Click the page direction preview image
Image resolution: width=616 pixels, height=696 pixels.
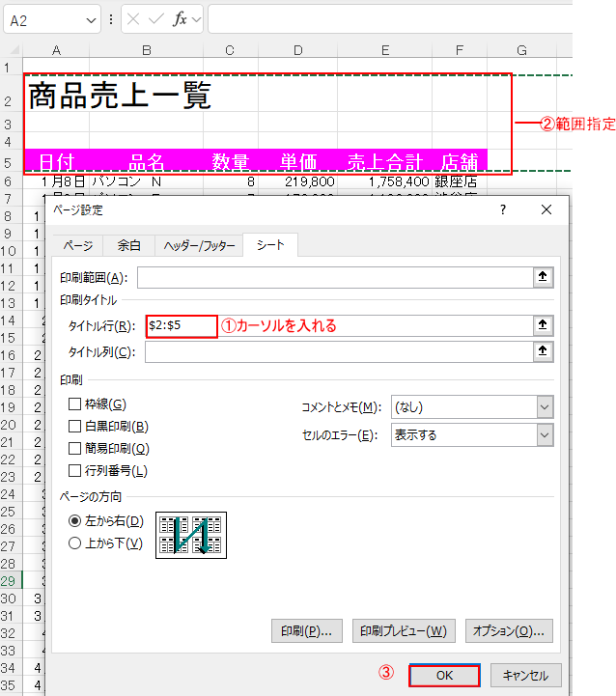pos(191,535)
